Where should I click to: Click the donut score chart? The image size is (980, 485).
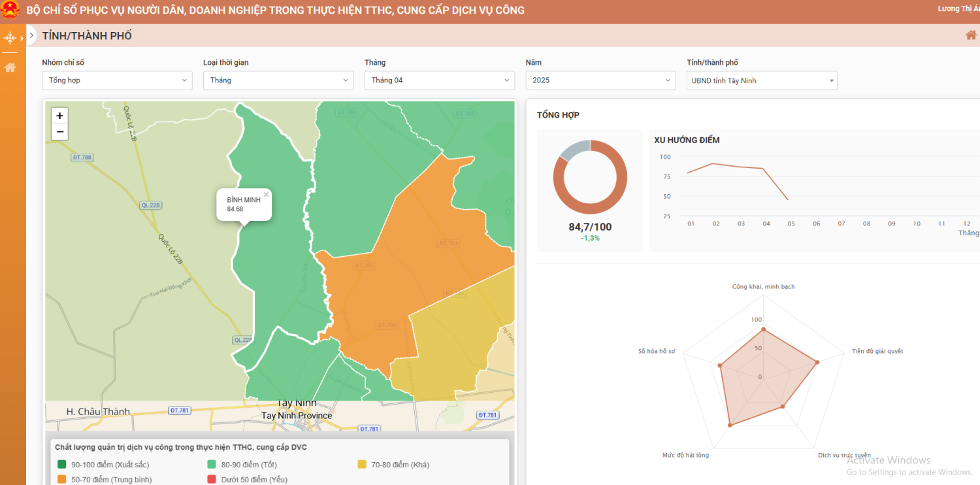tap(590, 178)
